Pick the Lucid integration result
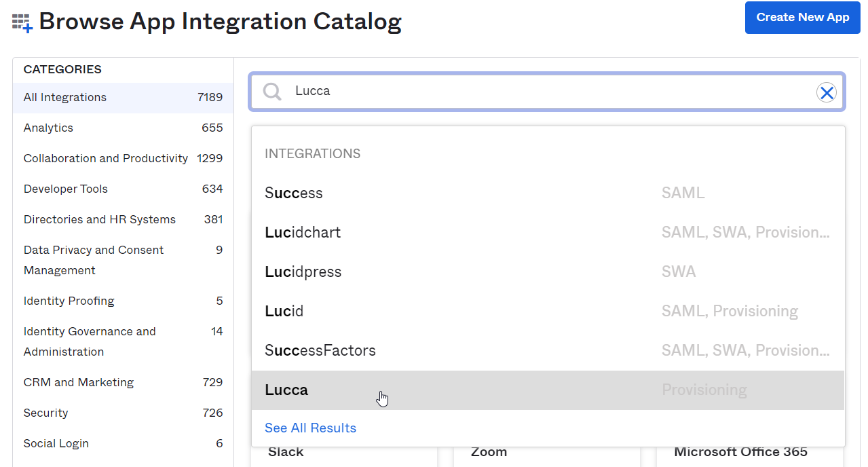The width and height of the screenshot is (868, 467). click(548, 312)
